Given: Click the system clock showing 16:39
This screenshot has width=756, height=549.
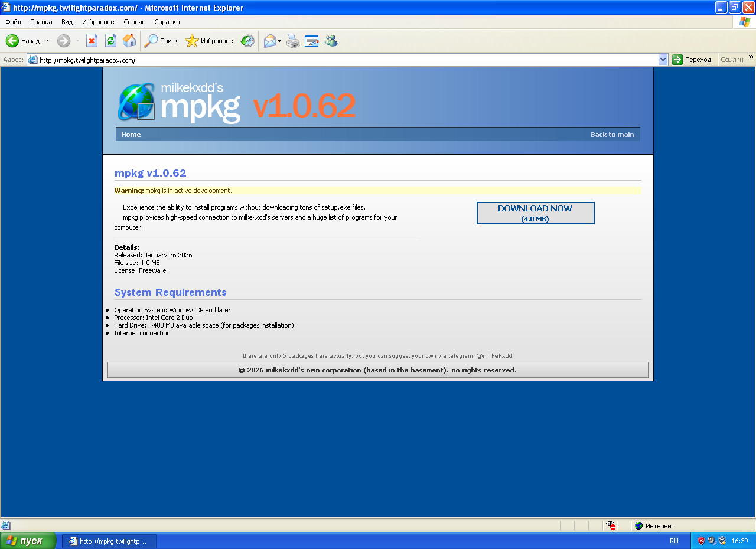Looking at the screenshot, I should tap(739, 541).
